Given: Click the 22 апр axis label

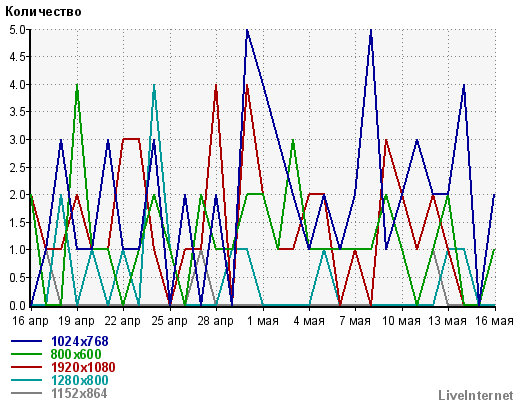Looking at the screenshot, I should pos(123,321).
